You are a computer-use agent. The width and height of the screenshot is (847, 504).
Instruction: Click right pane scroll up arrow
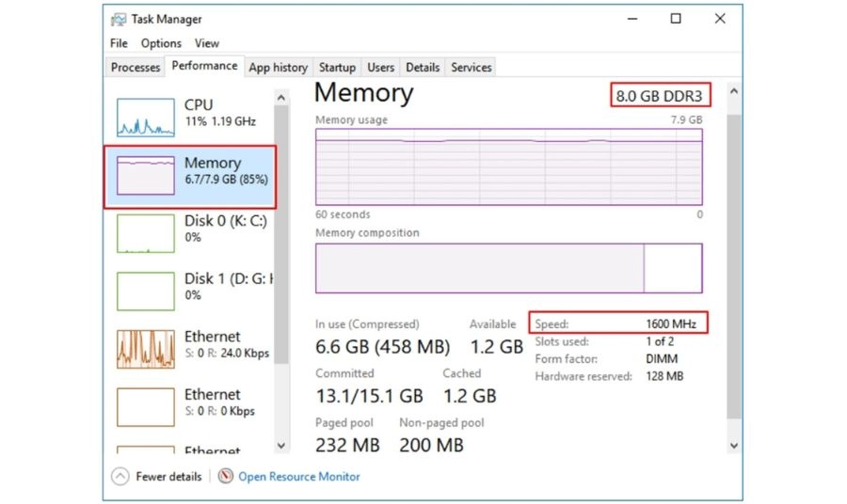[x=733, y=91]
